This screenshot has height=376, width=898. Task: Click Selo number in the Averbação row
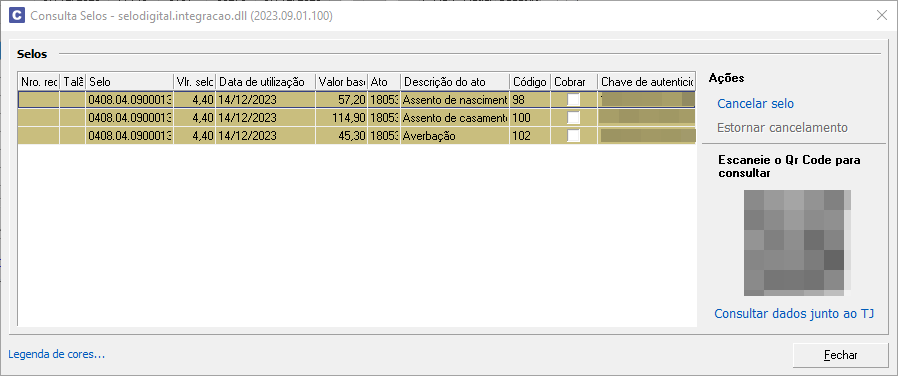[x=129, y=136]
